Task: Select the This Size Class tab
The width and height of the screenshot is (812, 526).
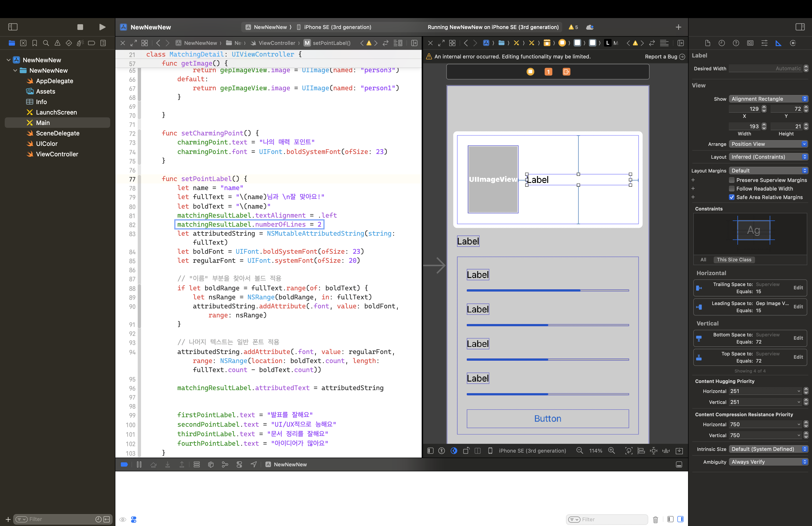Action: click(x=734, y=259)
